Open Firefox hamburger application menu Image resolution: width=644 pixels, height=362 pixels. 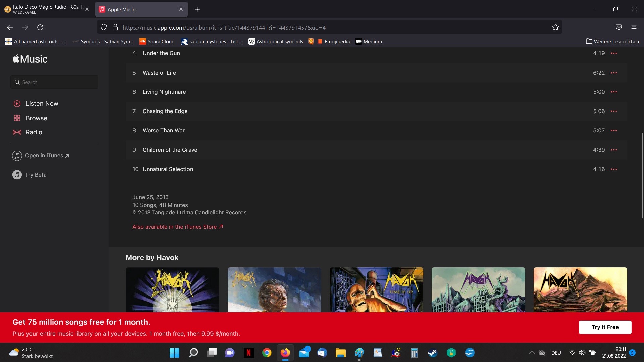(634, 27)
